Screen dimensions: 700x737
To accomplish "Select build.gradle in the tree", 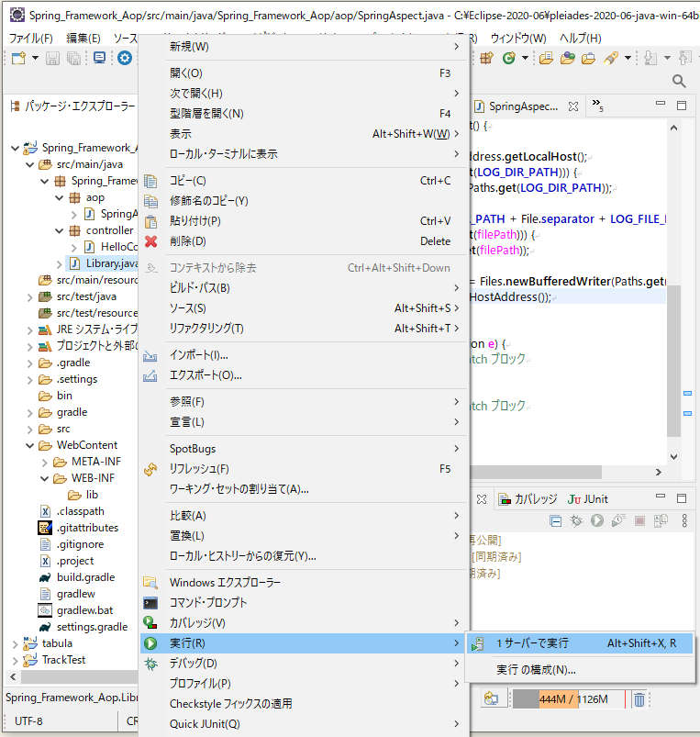I will pyautogui.click(x=85, y=577).
